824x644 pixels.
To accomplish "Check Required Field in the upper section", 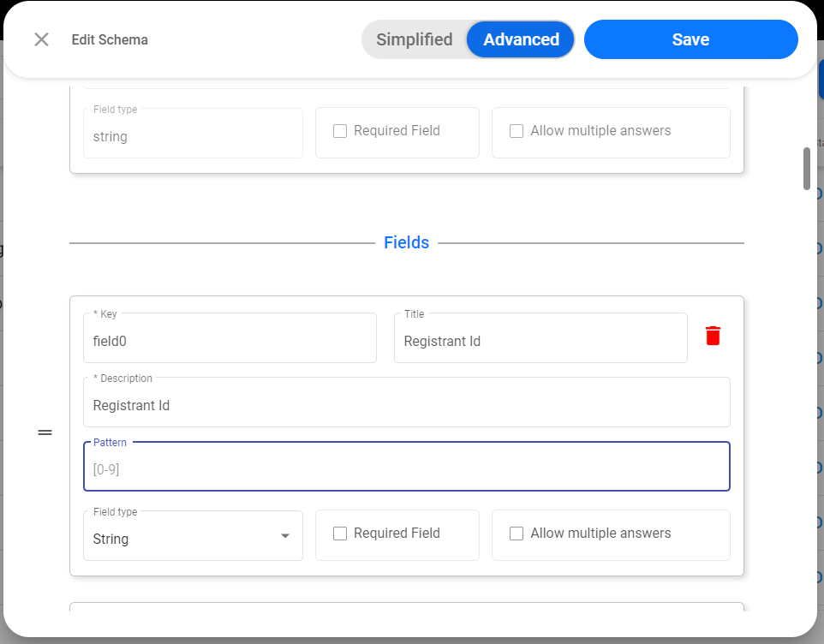I will [340, 131].
